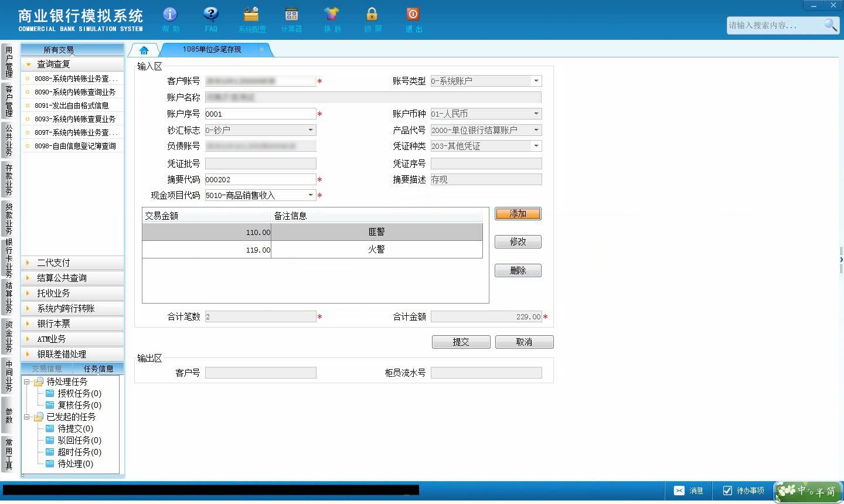Expand the 银行本票 section

pyautogui.click(x=73, y=323)
